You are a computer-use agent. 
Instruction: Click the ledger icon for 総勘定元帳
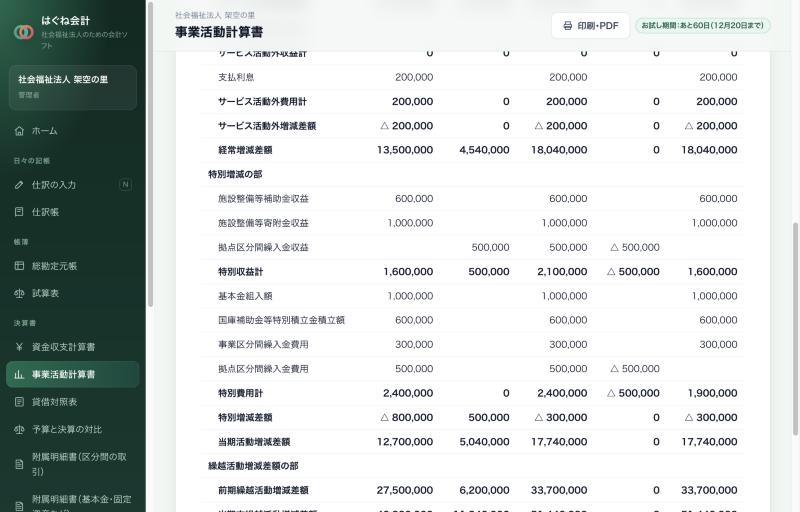[x=19, y=266]
